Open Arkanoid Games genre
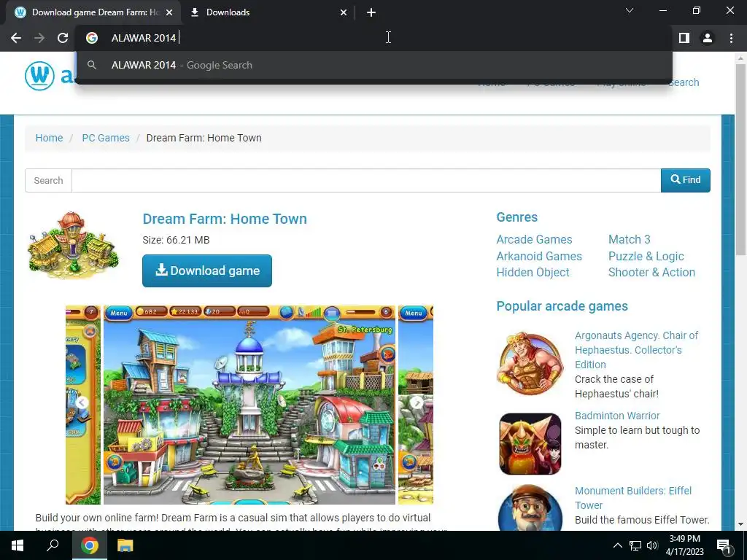The width and height of the screenshot is (747, 560). click(539, 256)
